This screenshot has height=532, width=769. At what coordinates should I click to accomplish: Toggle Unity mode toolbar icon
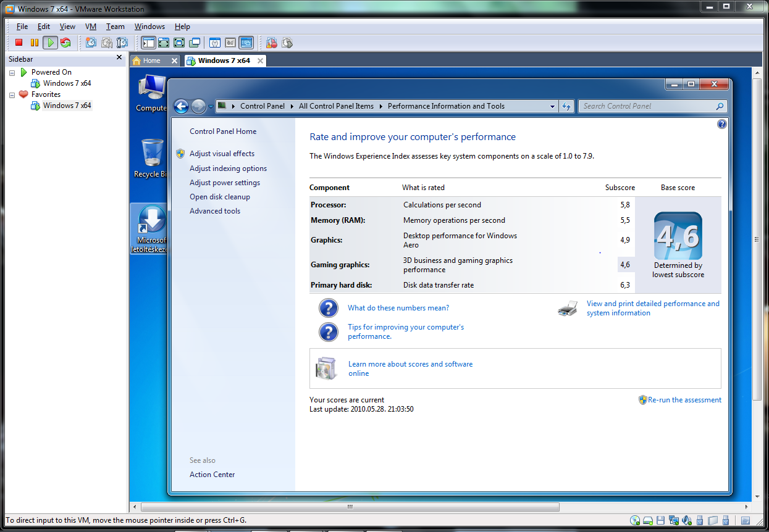tap(195, 43)
